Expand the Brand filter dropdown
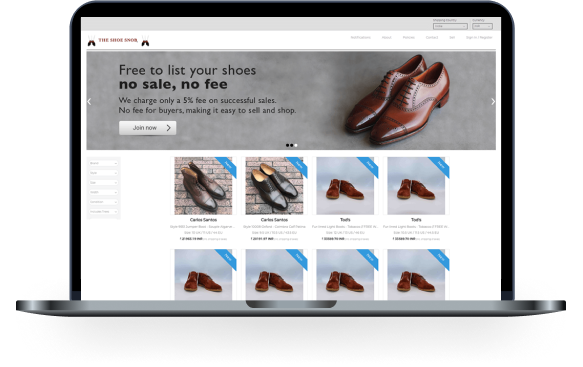Image resolution: width=583 pixels, height=367 pixels. tap(103, 163)
